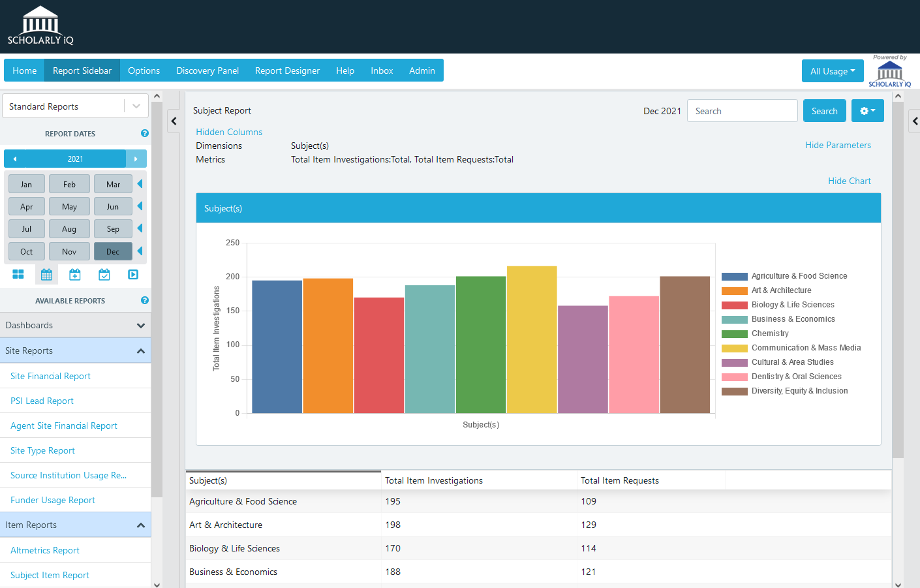Open Available Reports help question icon
Image resolution: width=920 pixels, height=588 pixels.
[x=145, y=300]
